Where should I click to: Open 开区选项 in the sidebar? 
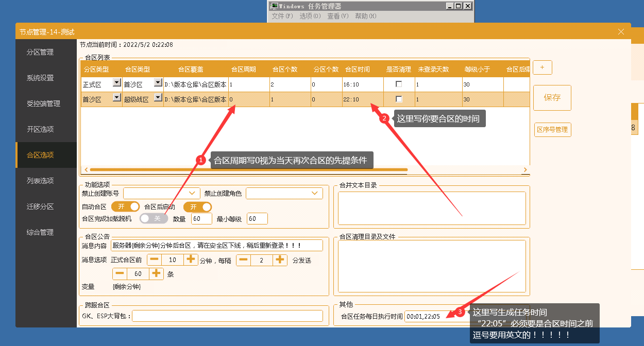click(40, 129)
